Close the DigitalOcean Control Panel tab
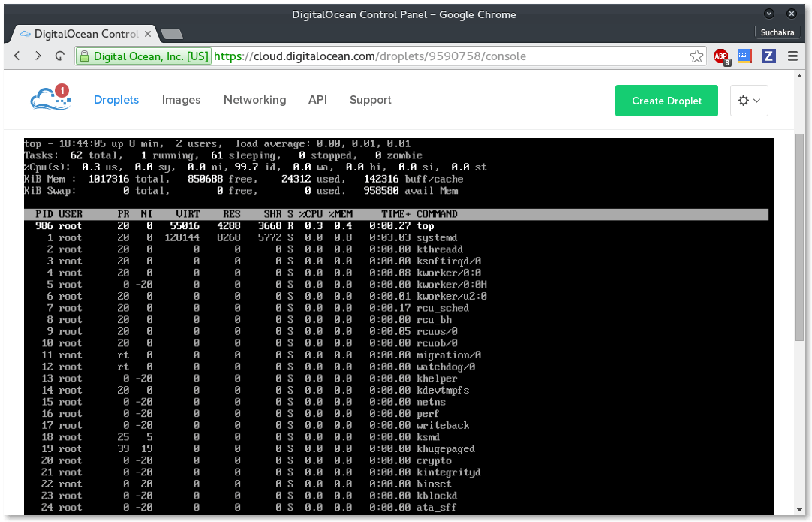The width and height of the screenshot is (812, 522). point(148,34)
